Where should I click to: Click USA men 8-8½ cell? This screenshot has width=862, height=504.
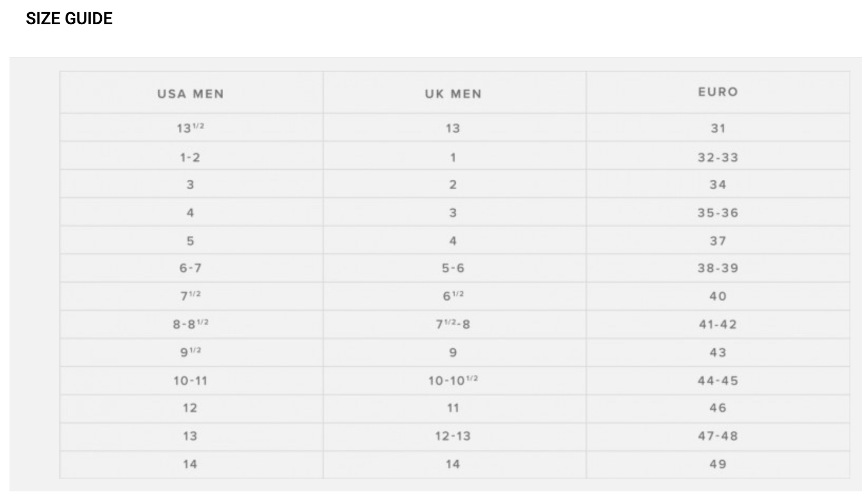191,324
